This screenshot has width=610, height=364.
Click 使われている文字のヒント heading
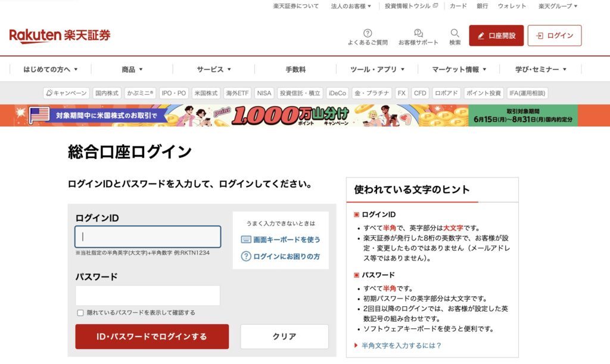tap(412, 189)
